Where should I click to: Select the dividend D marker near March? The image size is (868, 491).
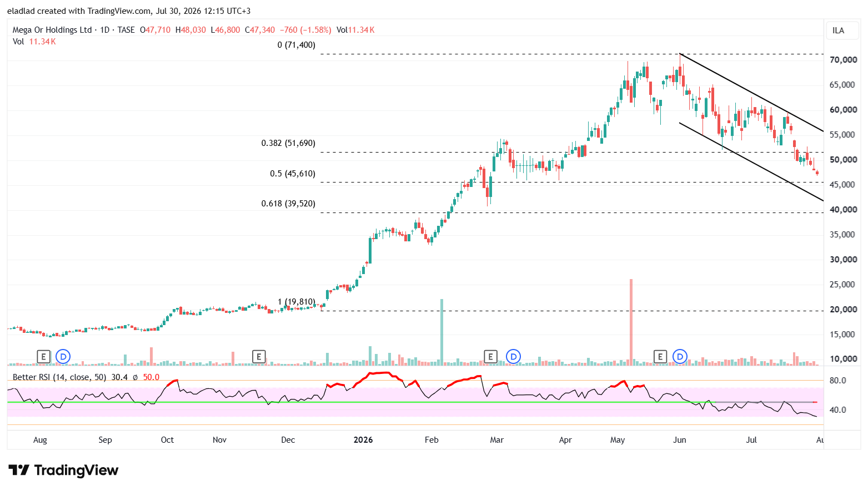(x=514, y=357)
